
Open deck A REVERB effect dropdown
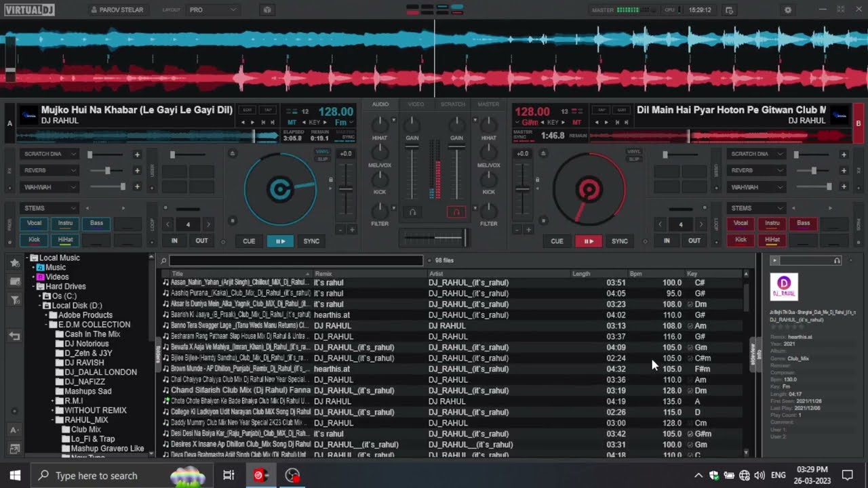click(x=50, y=171)
